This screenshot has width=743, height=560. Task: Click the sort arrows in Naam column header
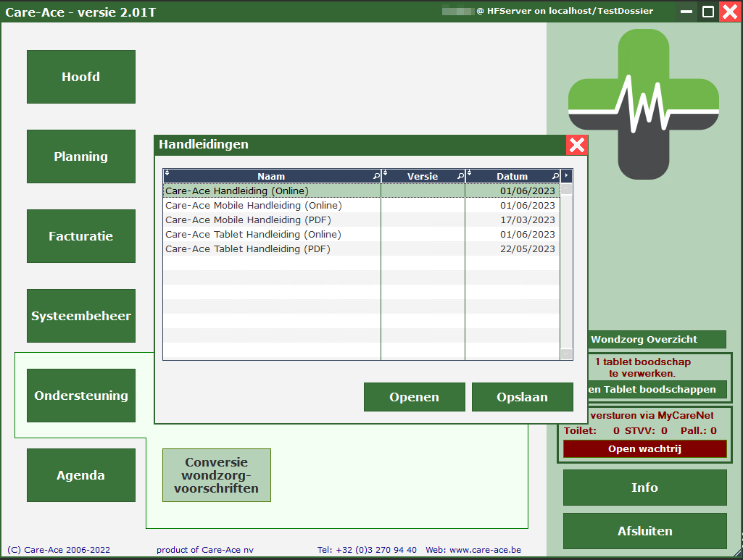click(x=167, y=174)
